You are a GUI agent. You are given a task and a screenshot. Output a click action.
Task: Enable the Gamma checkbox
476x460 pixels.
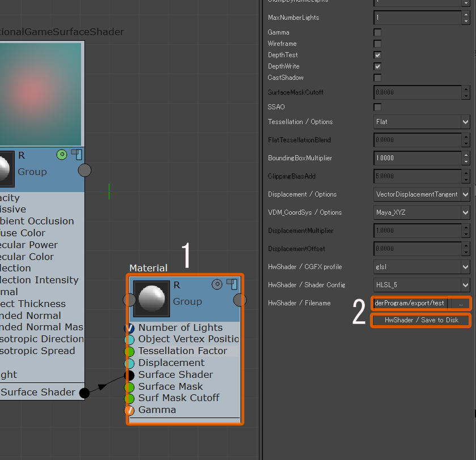377,32
